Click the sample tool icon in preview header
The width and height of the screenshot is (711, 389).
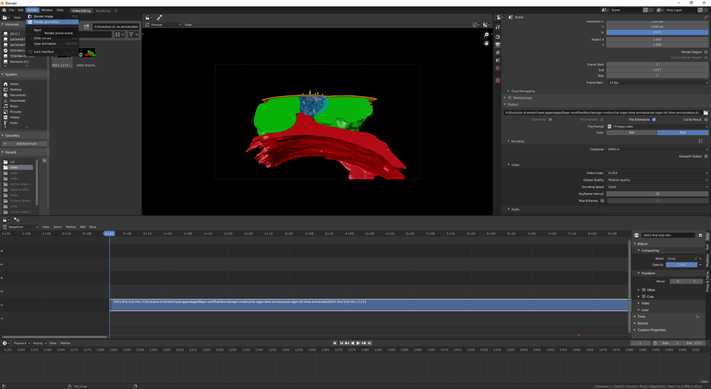click(159, 18)
